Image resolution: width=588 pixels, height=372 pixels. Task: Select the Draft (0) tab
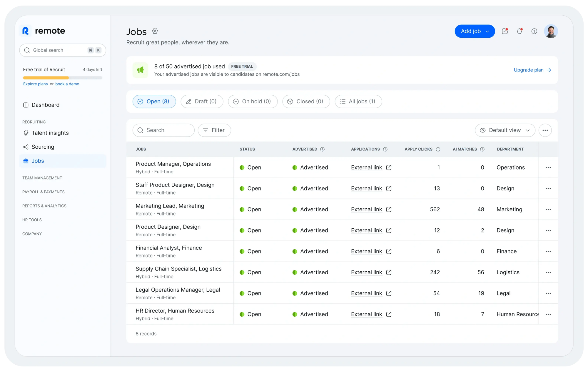[202, 101]
